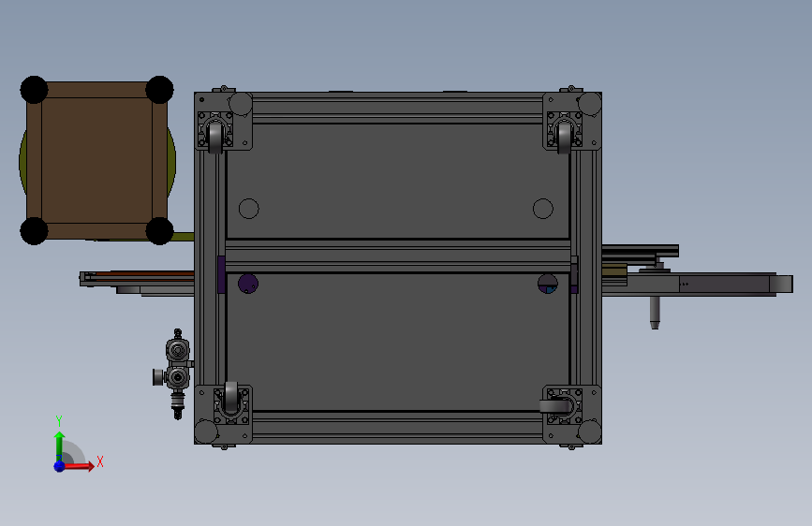Select the lower dark gray base panel
812x526 pixels.
[398, 342]
